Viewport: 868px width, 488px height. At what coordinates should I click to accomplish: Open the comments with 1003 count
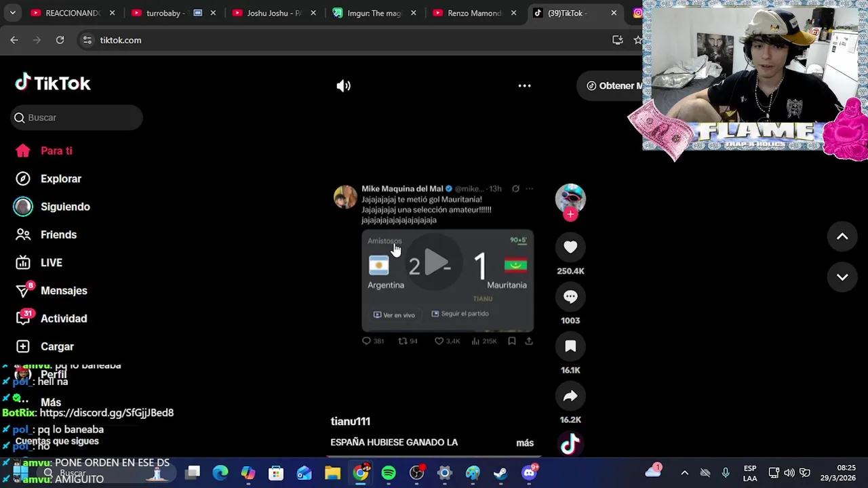pos(570,297)
